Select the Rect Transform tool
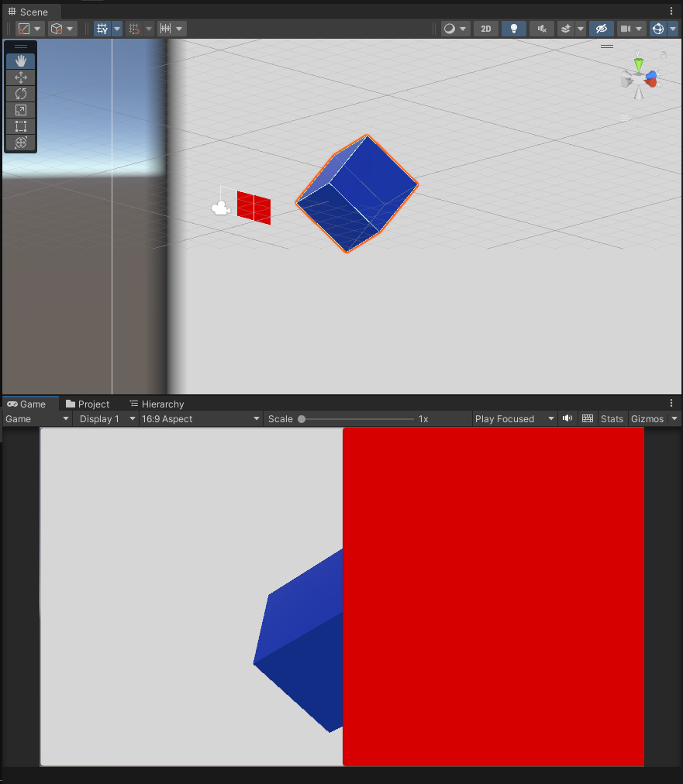 pyautogui.click(x=20, y=126)
